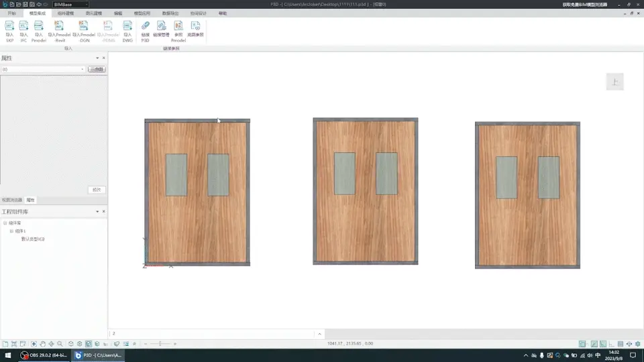Click the zoom slider handle in bottom toolbar
644x362 pixels.
click(160, 344)
